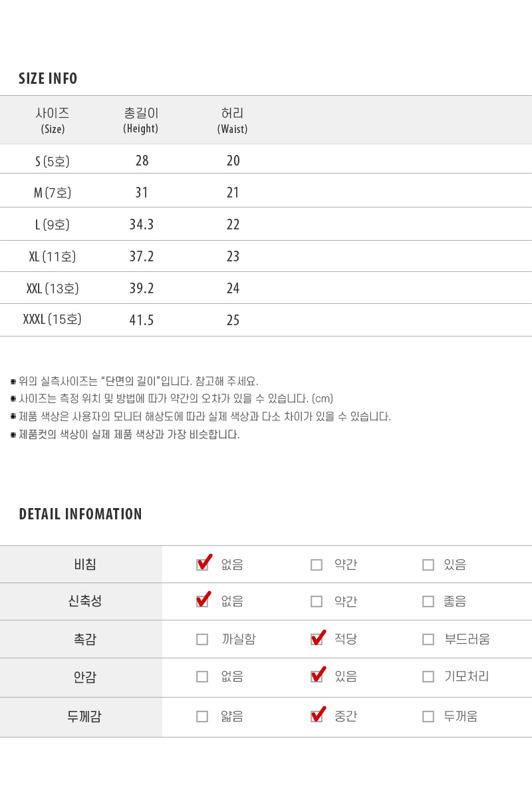This screenshot has height=798, width=532.
Task: Check the 두께감 두꺼움 checkbox
Action: [428, 716]
